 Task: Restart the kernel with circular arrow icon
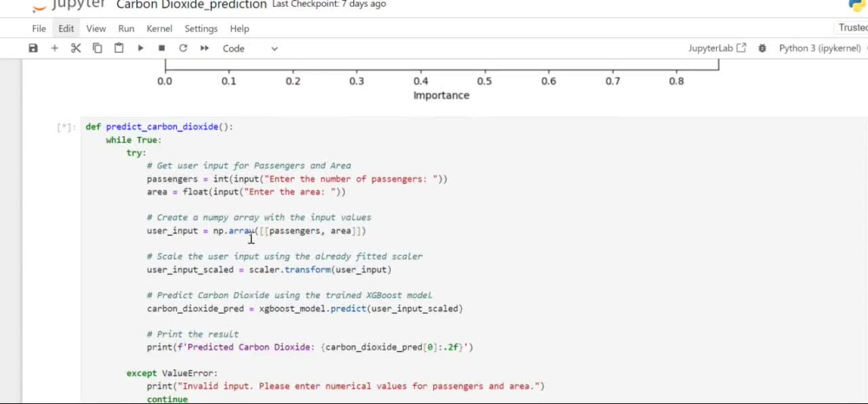(182, 48)
